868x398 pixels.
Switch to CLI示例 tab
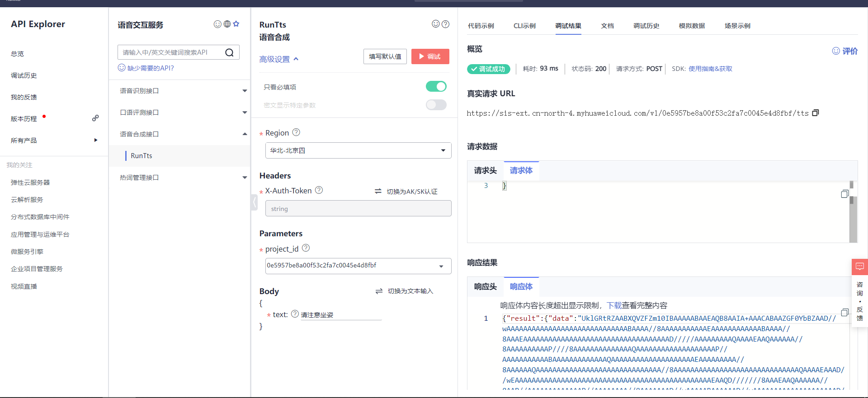pyautogui.click(x=524, y=26)
